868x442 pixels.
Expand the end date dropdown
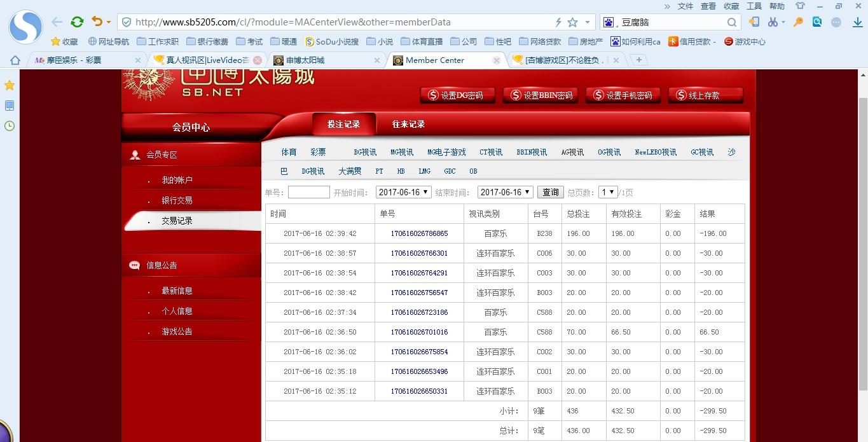click(x=506, y=192)
